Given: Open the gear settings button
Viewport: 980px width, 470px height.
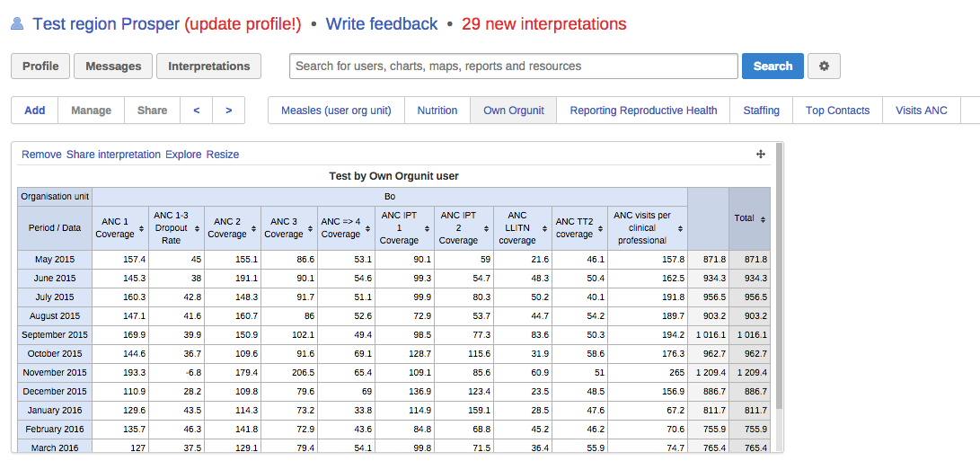Looking at the screenshot, I should (x=824, y=67).
